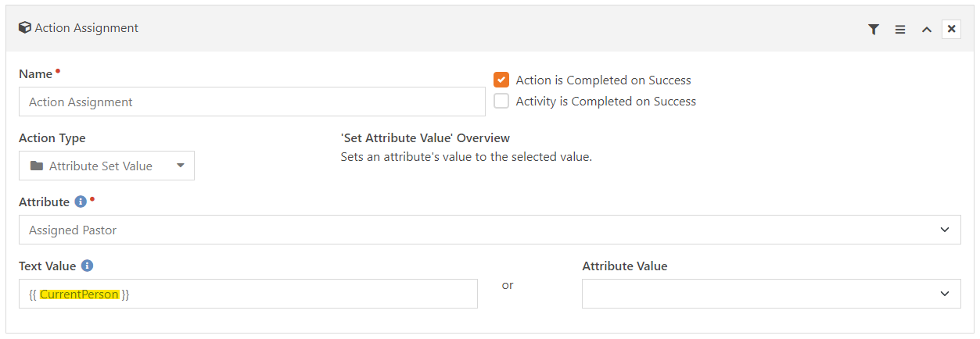980x339 pixels.
Task: Click the 'Action is Completed on Success' label
Action: click(603, 80)
